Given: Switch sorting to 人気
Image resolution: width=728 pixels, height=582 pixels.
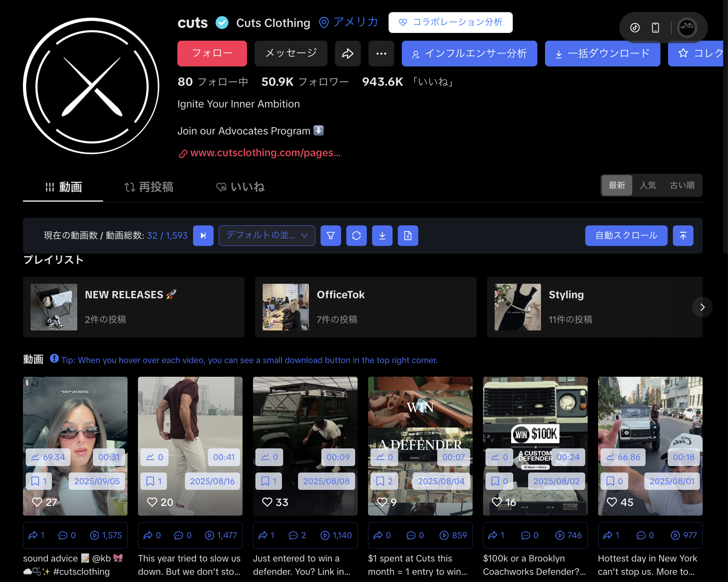Looking at the screenshot, I should [648, 185].
